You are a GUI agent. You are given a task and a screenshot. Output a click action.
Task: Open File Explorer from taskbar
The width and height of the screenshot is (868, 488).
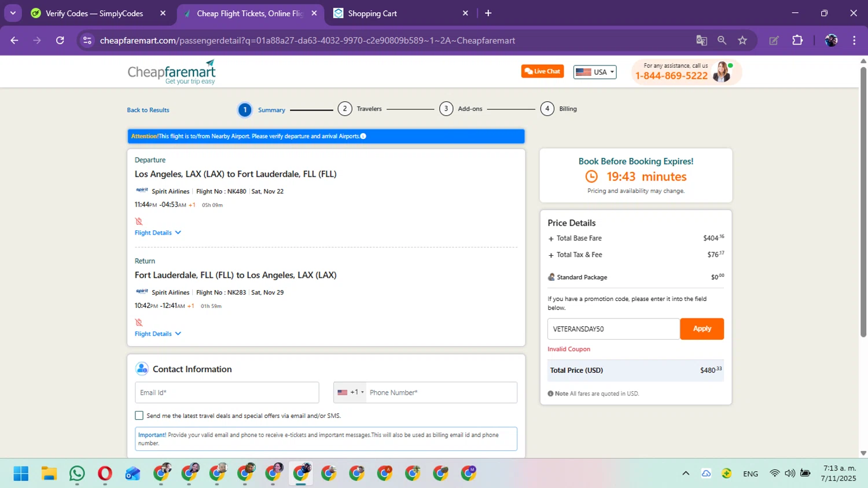[x=49, y=474]
